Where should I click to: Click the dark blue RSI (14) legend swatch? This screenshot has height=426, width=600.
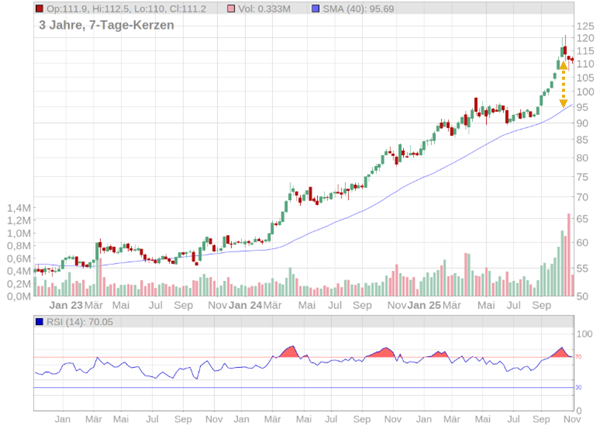click(x=39, y=322)
